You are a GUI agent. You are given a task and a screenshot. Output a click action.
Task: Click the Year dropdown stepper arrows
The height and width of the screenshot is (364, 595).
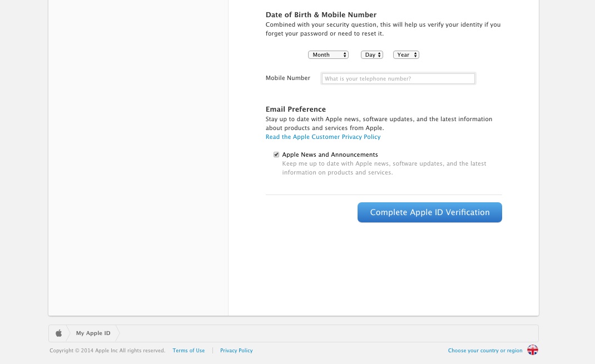click(415, 54)
